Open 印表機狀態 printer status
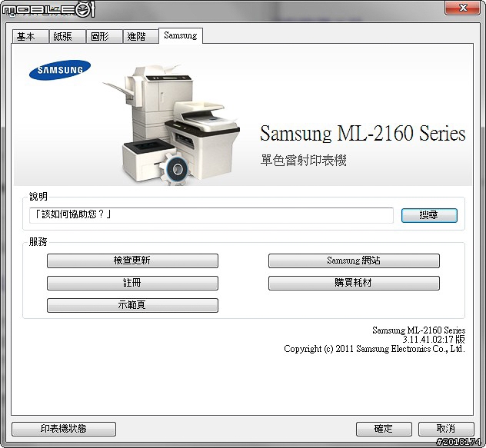Image resolution: width=486 pixels, height=448 pixels. click(64, 429)
